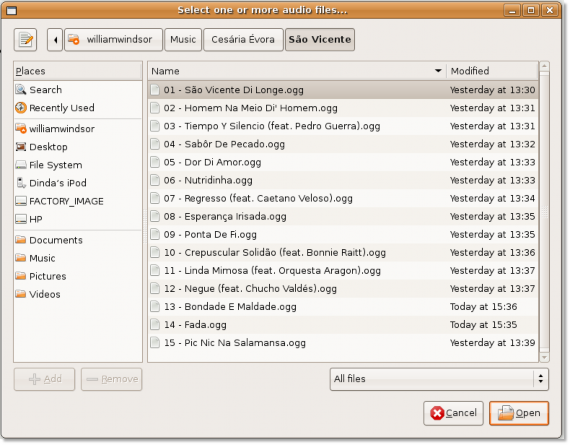Select the Desktop label in Places
The width and height of the screenshot is (570, 445).
coord(48,147)
